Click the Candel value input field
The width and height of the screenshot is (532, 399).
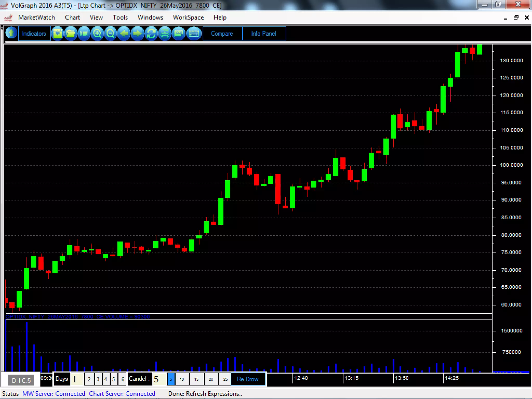click(x=159, y=379)
